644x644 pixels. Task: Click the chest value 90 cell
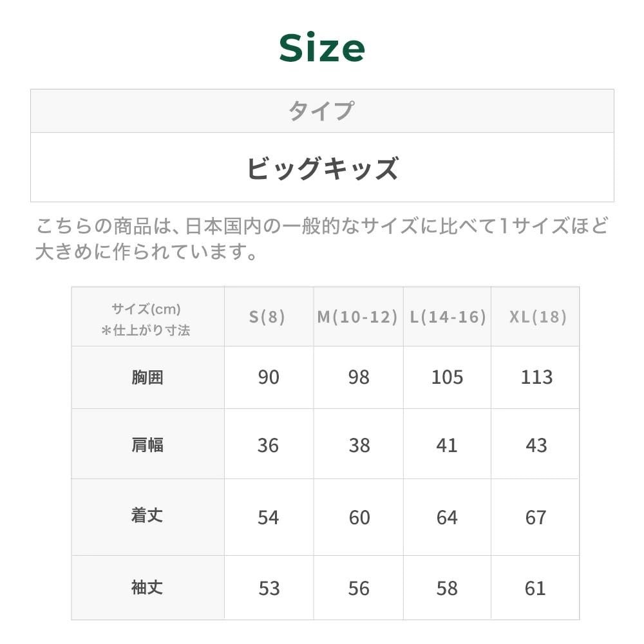click(x=269, y=377)
